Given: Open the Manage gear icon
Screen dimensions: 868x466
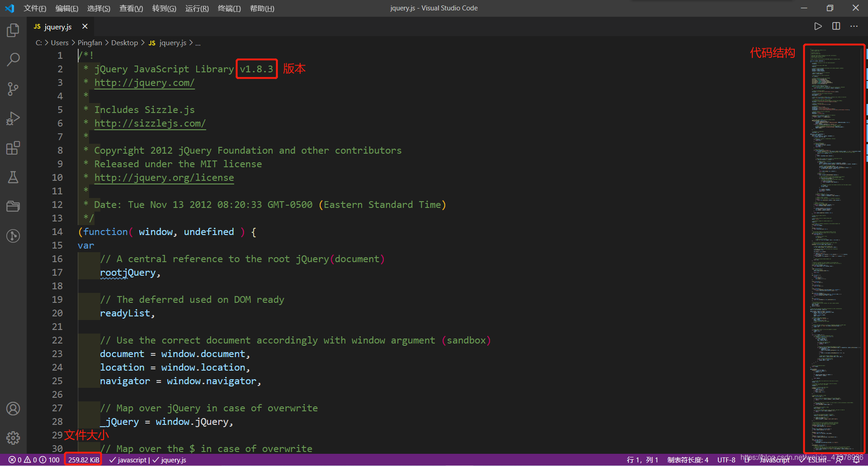Looking at the screenshot, I should click(x=13, y=438).
